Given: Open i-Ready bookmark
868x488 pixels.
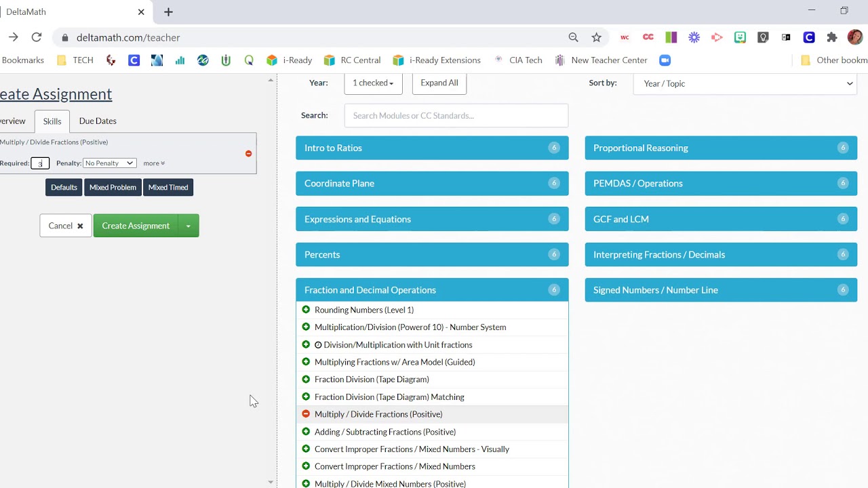Looking at the screenshot, I should click(290, 60).
